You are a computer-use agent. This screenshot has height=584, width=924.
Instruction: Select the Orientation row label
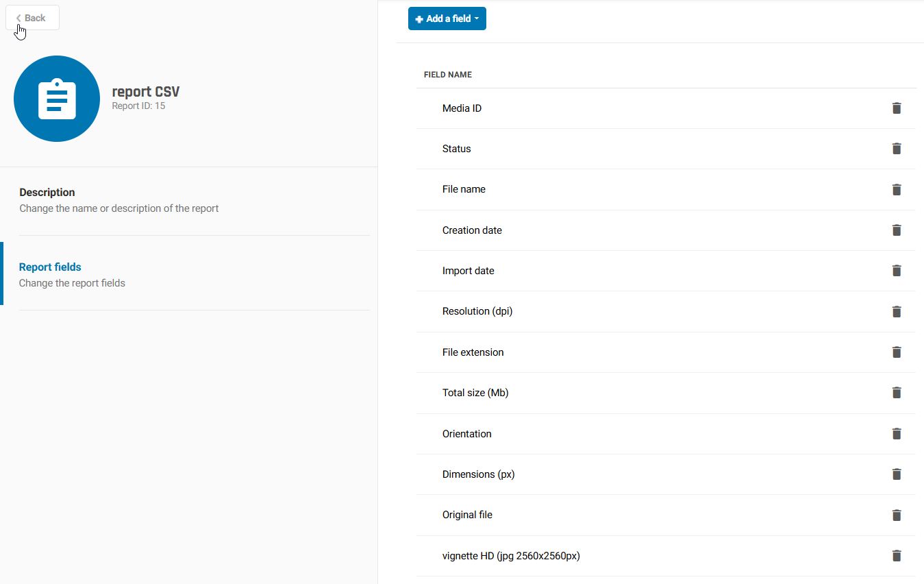[466, 434]
